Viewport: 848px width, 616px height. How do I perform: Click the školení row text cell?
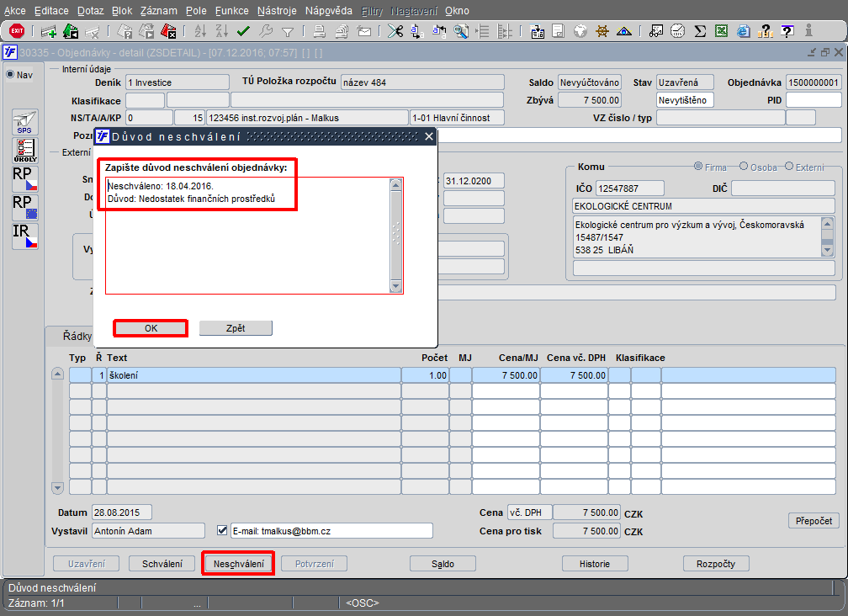coord(254,374)
